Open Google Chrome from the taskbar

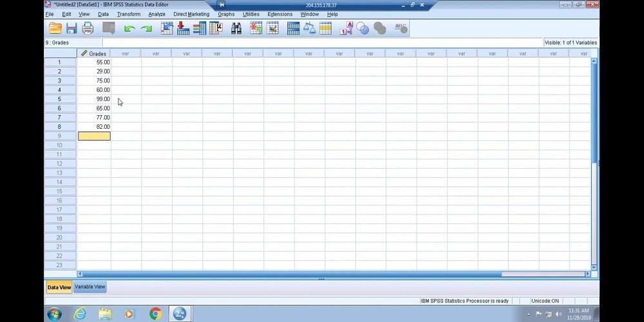(155, 314)
